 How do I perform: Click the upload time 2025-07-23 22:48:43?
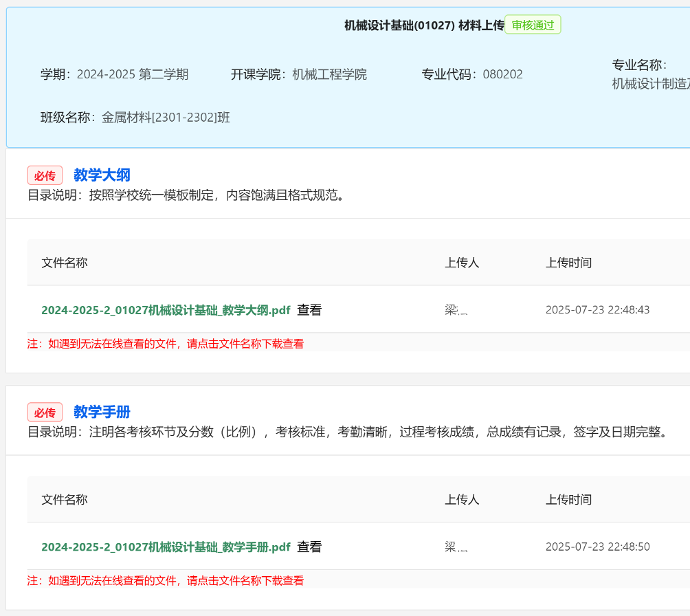click(x=597, y=310)
